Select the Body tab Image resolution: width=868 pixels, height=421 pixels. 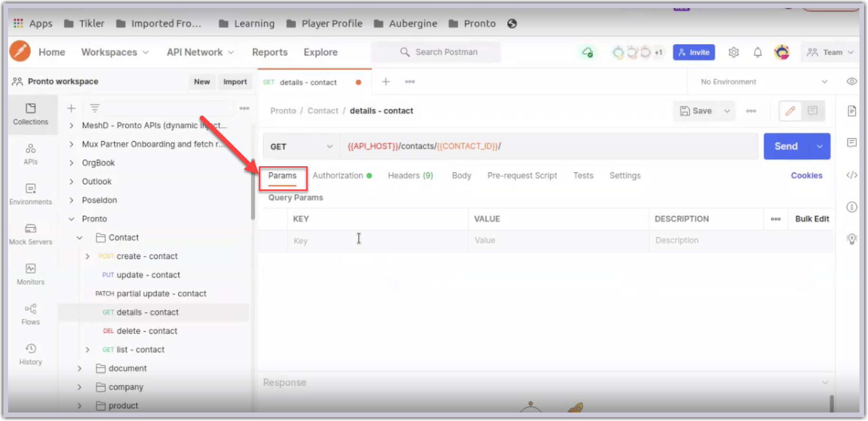pos(461,176)
